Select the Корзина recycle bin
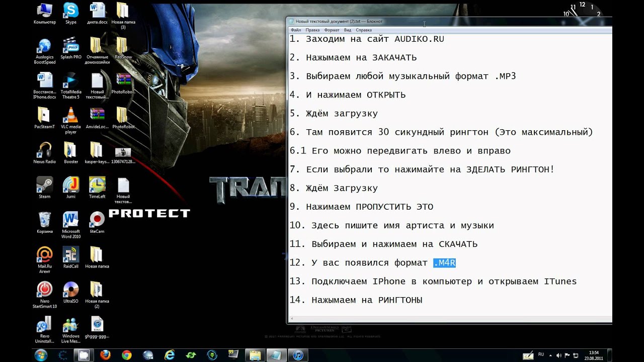This screenshot has width=644, height=362. click(x=45, y=223)
